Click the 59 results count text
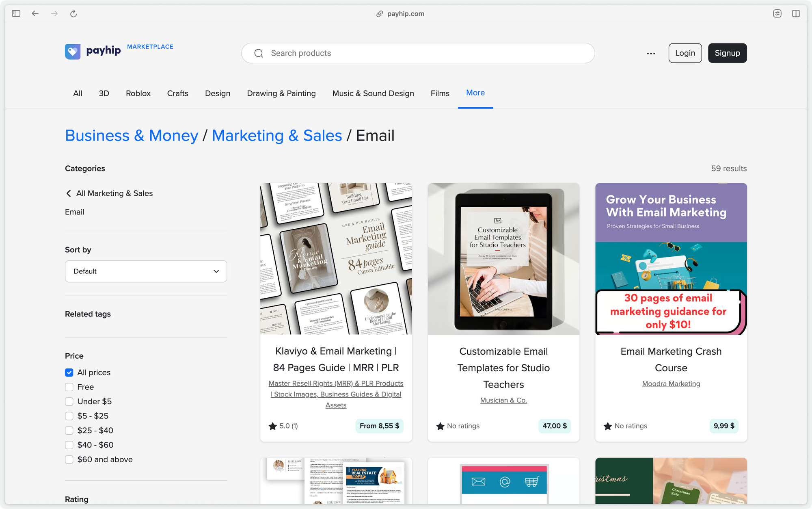Image resolution: width=812 pixels, height=509 pixels. tap(729, 169)
